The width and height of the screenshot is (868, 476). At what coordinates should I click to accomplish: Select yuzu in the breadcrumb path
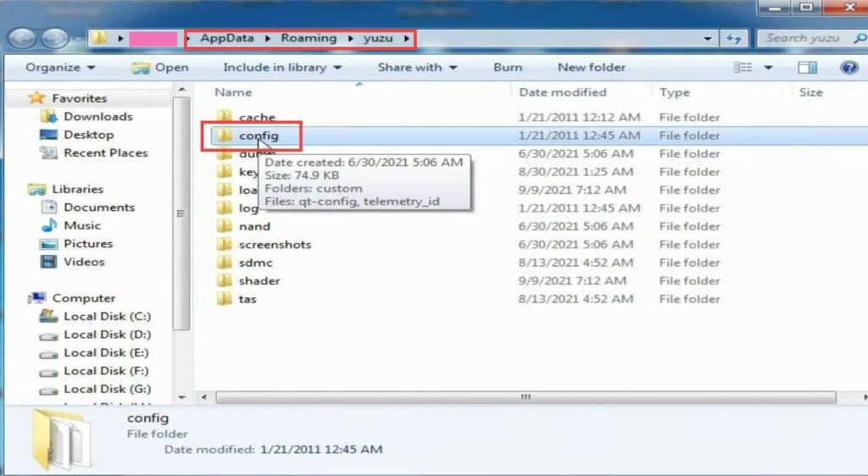377,38
